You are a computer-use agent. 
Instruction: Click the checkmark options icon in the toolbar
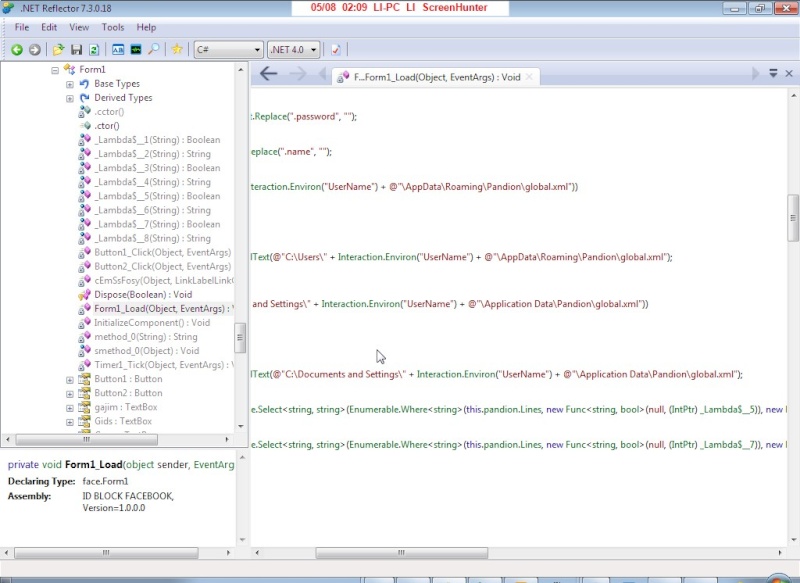(335, 49)
